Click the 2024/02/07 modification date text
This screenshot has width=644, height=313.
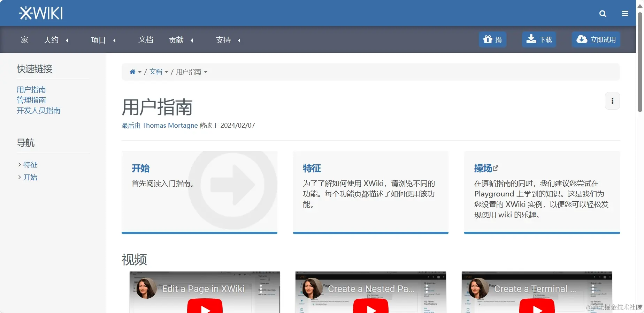pyautogui.click(x=238, y=125)
